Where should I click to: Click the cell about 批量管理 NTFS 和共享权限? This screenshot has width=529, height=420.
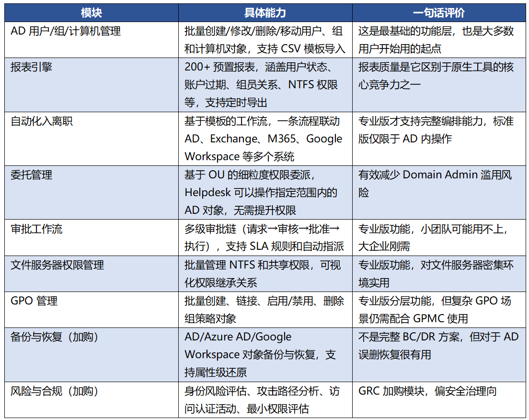(265, 274)
